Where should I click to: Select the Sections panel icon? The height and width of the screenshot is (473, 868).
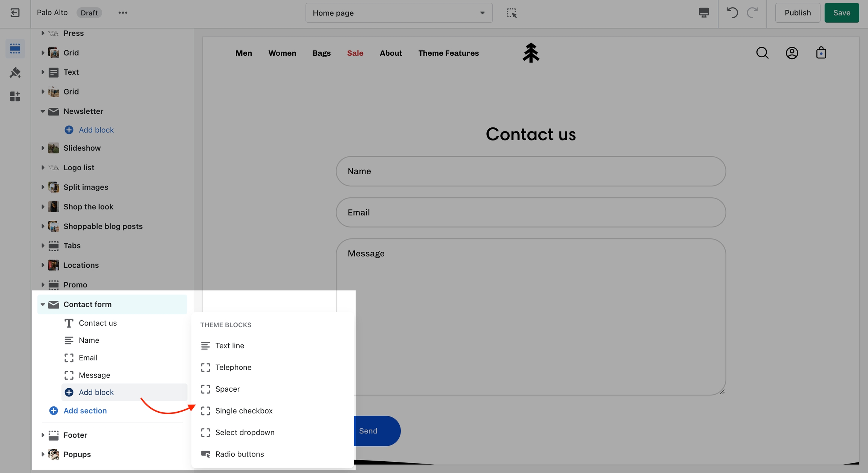coord(15,49)
